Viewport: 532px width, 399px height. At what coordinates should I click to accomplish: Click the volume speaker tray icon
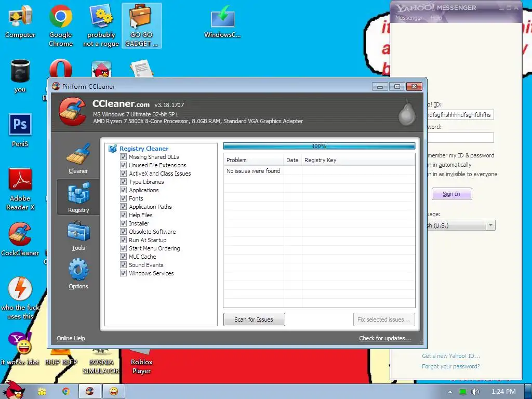tap(475, 392)
